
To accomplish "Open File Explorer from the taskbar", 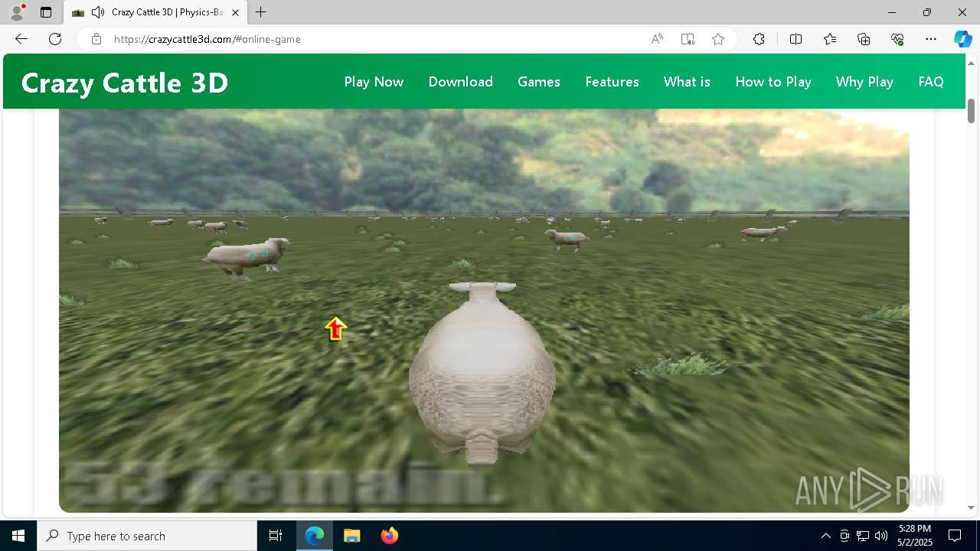I will point(352,536).
